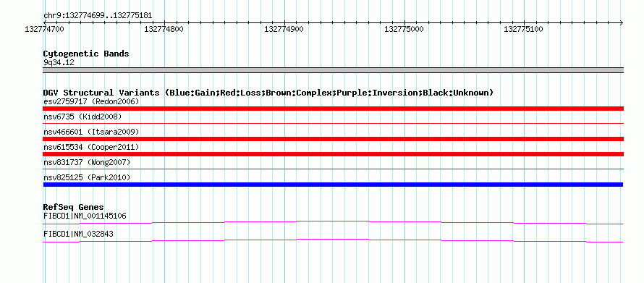The image size is (644, 283).
Task: Click the FIBCD1|NM_001145106 gene label
Action: point(85,216)
